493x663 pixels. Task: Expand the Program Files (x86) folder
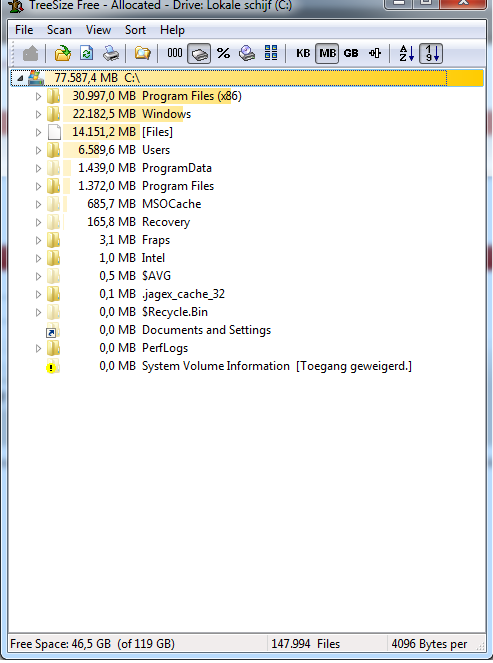tap(38, 96)
